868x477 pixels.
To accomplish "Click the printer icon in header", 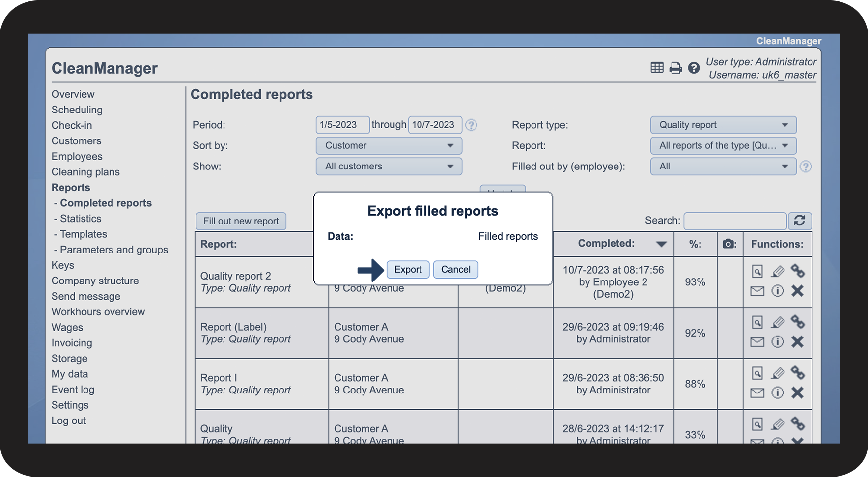I will pyautogui.click(x=675, y=68).
